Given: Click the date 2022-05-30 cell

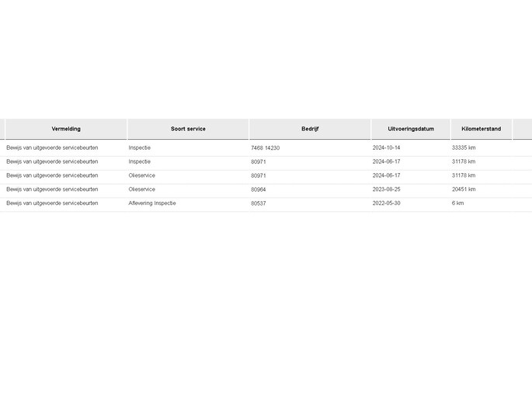Looking at the screenshot, I should pyautogui.click(x=384, y=203).
